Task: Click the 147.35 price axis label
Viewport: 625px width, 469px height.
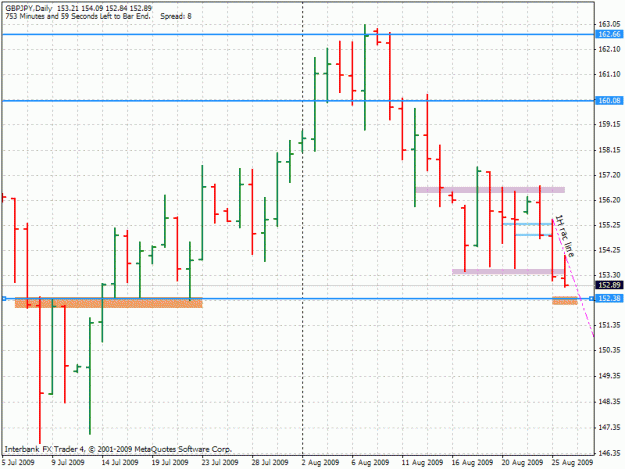Action: (x=609, y=427)
